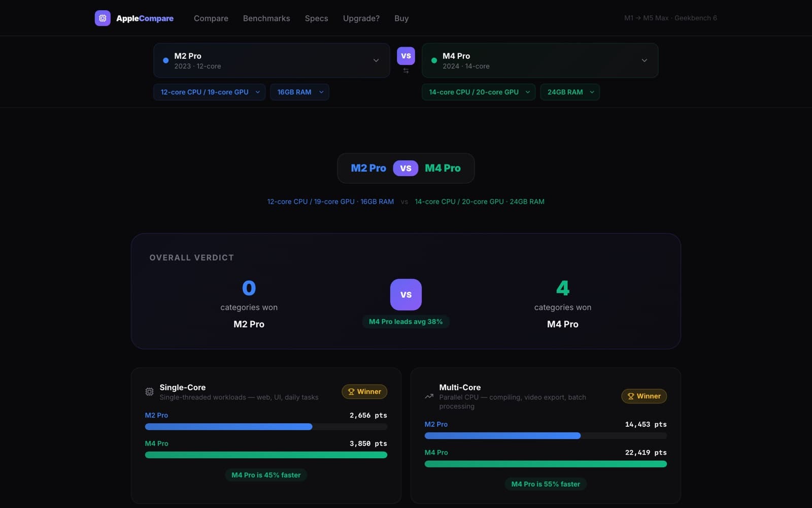Click the blue dot beside M2 Pro selector
The height and width of the screenshot is (508, 812).
(x=165, y=60)
